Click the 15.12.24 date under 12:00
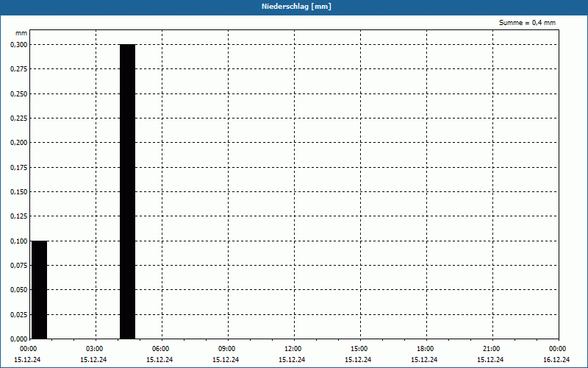 click(292, 360)
